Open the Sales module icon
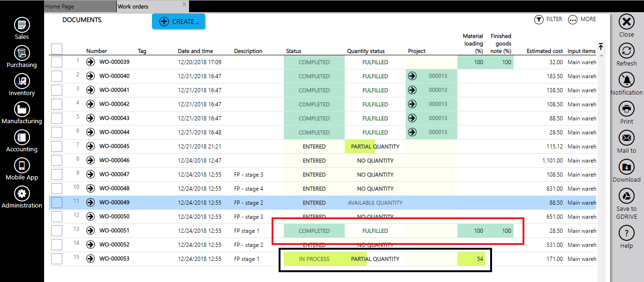The width and height of the screenshot is (644, 282). [x=22, y=25]
